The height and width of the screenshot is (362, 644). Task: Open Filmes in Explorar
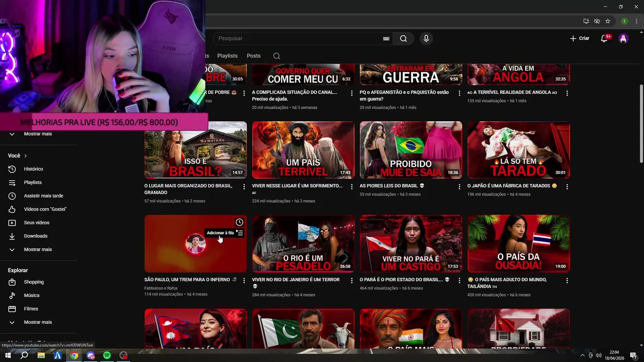pyautogui.click(x=31, y=309)
